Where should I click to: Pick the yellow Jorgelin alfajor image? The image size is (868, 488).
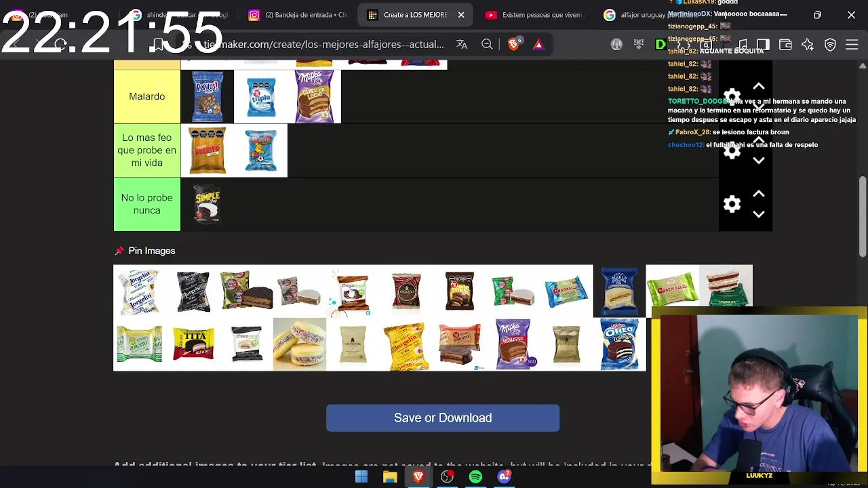click(406, 344)
